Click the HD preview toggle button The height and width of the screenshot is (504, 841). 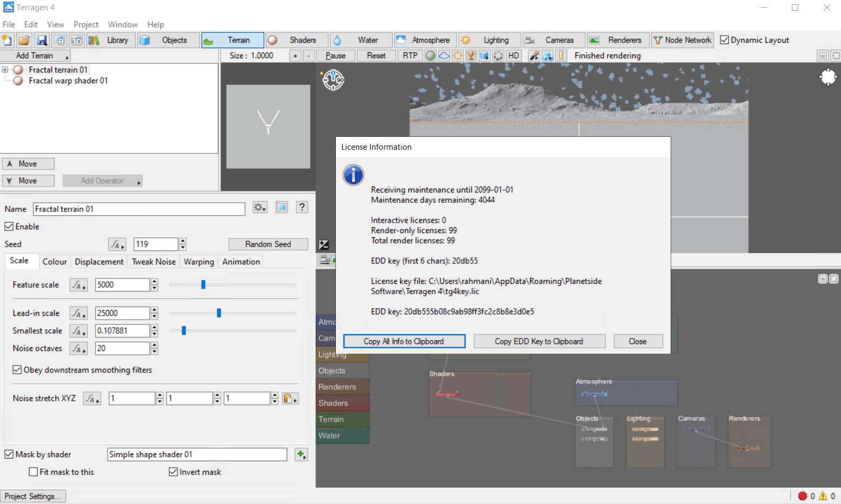click(x=513, y=56)
